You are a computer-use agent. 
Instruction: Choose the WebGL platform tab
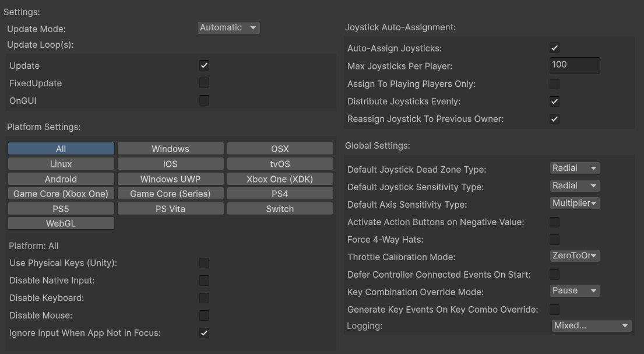click(61, 223)
